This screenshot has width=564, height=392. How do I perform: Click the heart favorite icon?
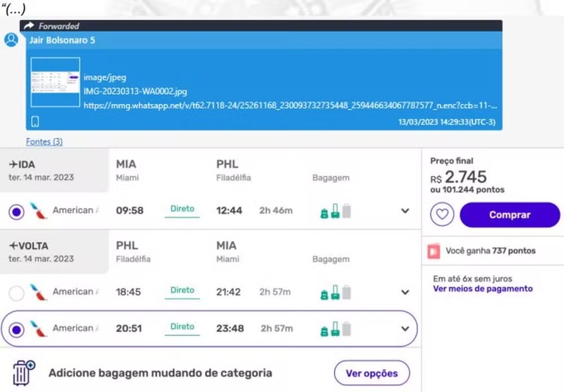click(442, 215)
